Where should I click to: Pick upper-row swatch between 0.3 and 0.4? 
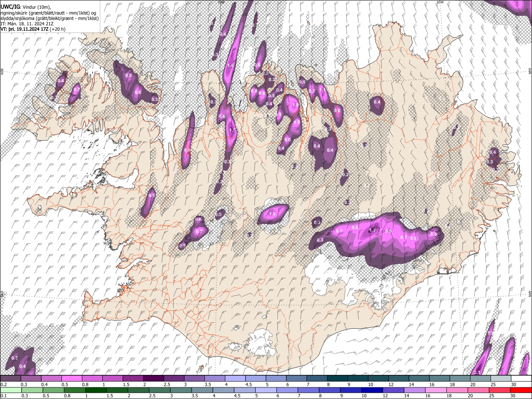(31, 378)
